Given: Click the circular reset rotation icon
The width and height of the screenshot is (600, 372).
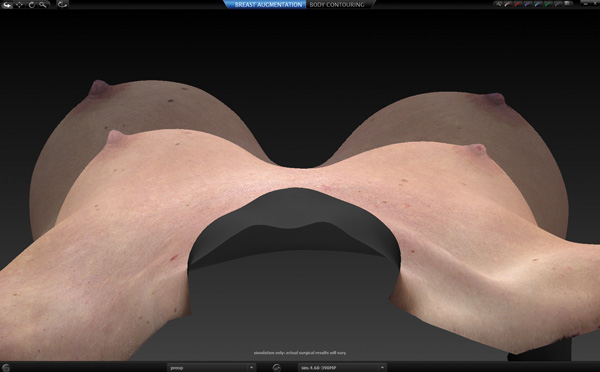Looking at the screenshot, I should click(x=32, y=5).
